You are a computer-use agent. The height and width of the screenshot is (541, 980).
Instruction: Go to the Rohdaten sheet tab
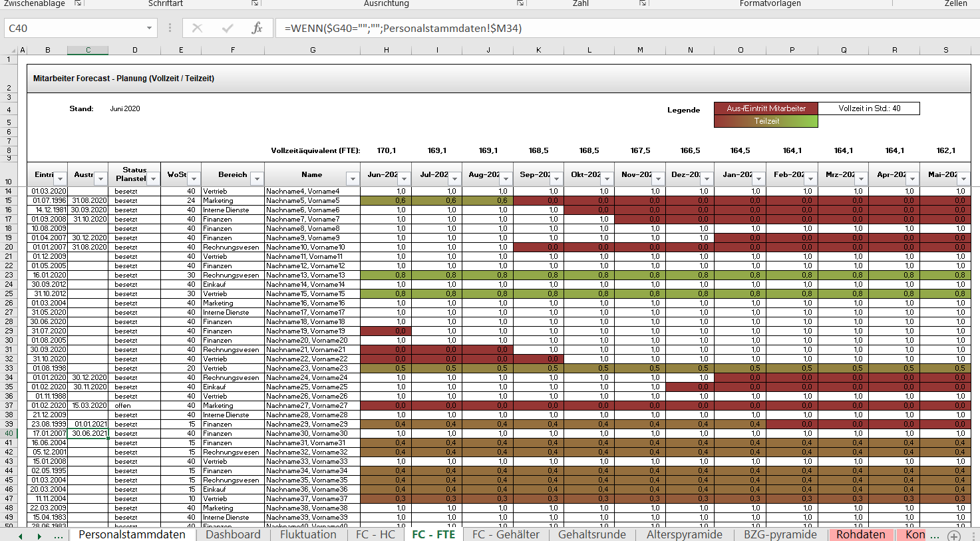(860, 534)
